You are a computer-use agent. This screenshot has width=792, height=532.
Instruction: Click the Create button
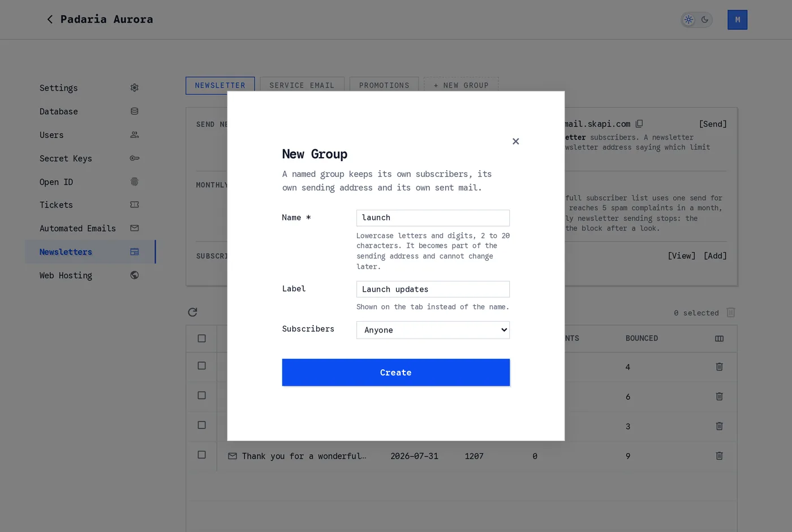pyautogui.click(x=396, y=373)
